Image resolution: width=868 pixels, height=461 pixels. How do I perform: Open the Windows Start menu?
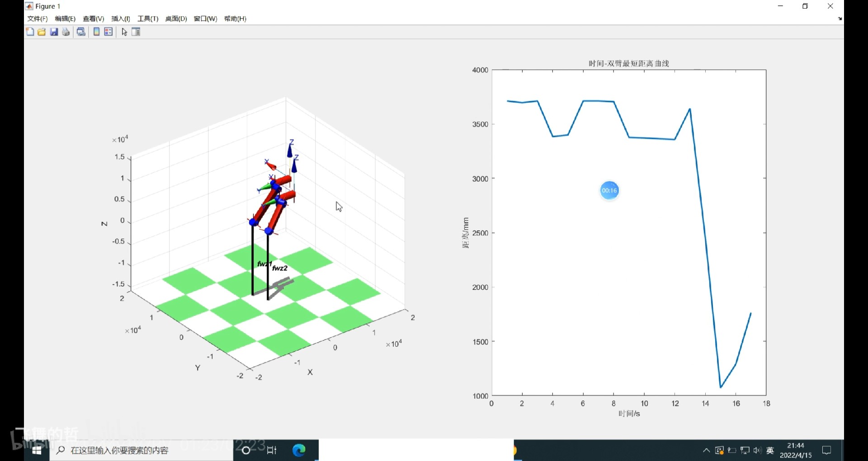[x=37, y=450]
